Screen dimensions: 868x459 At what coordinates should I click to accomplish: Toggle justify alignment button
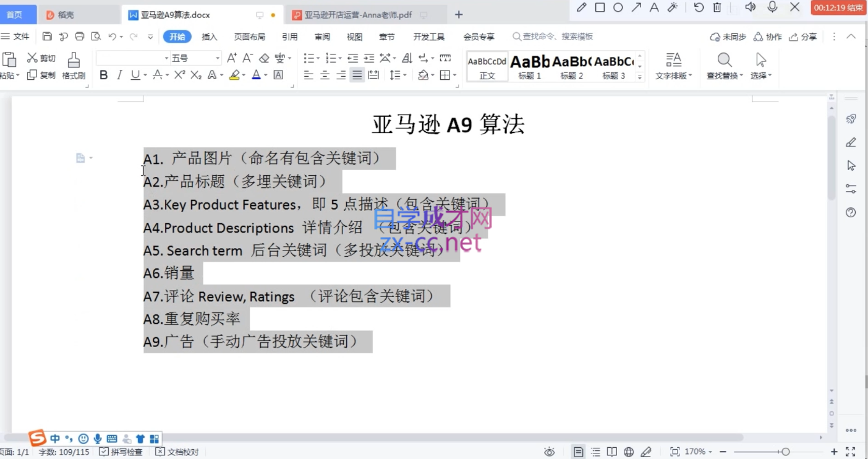(357, 75)
